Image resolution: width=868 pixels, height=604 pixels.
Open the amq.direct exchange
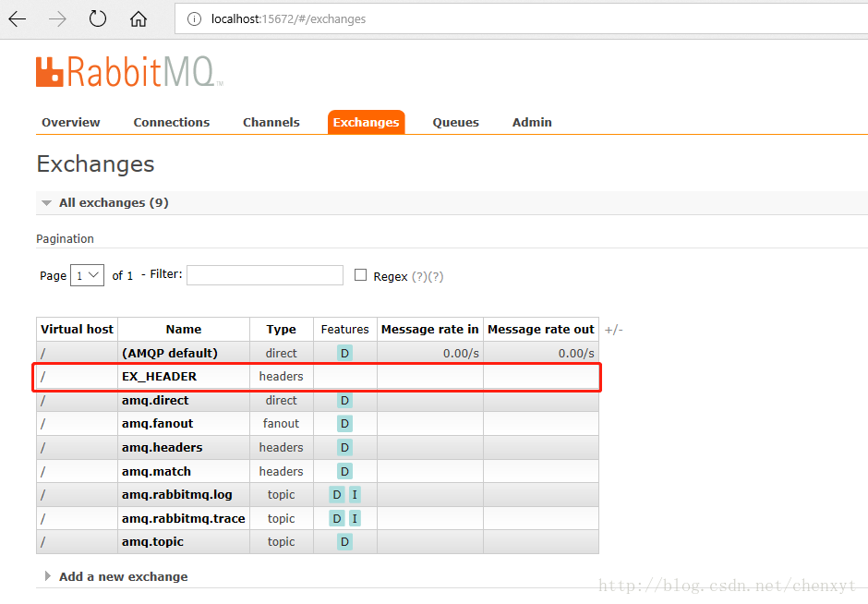(x=155, y=400)
